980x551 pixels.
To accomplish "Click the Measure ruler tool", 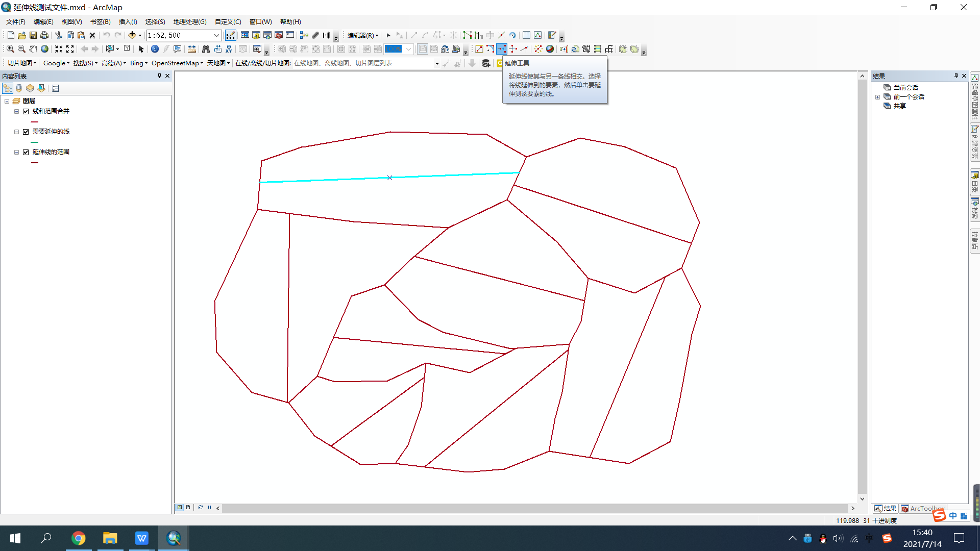I will pos(192,49).
